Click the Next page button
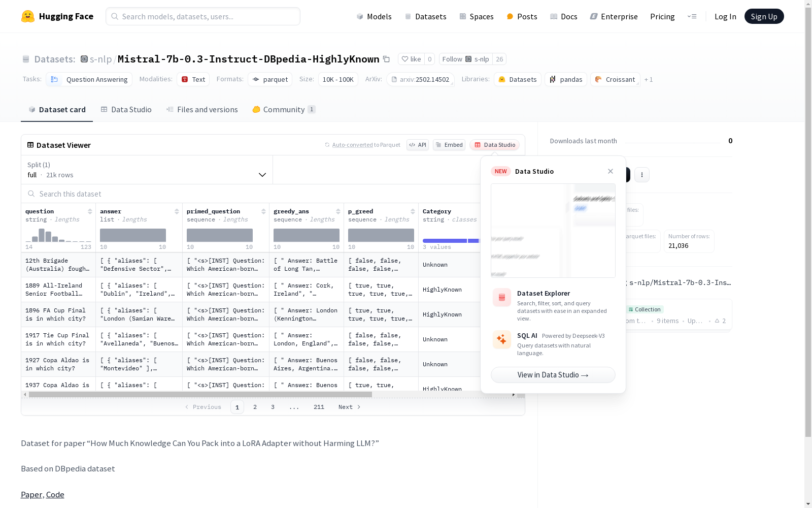 [x=350, y=407]
